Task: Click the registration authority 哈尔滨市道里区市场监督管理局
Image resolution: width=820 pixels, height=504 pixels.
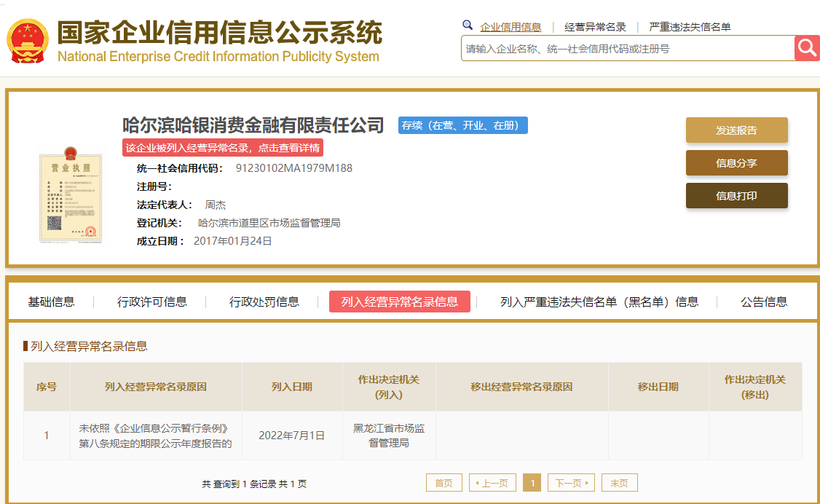Action: point(269,224)
